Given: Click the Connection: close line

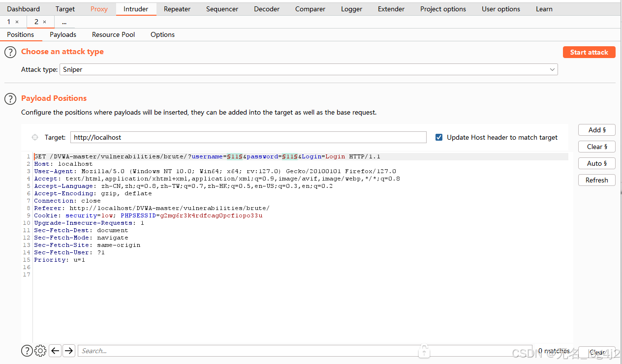Looking at the screenshot, I should (x=67, y=201).
